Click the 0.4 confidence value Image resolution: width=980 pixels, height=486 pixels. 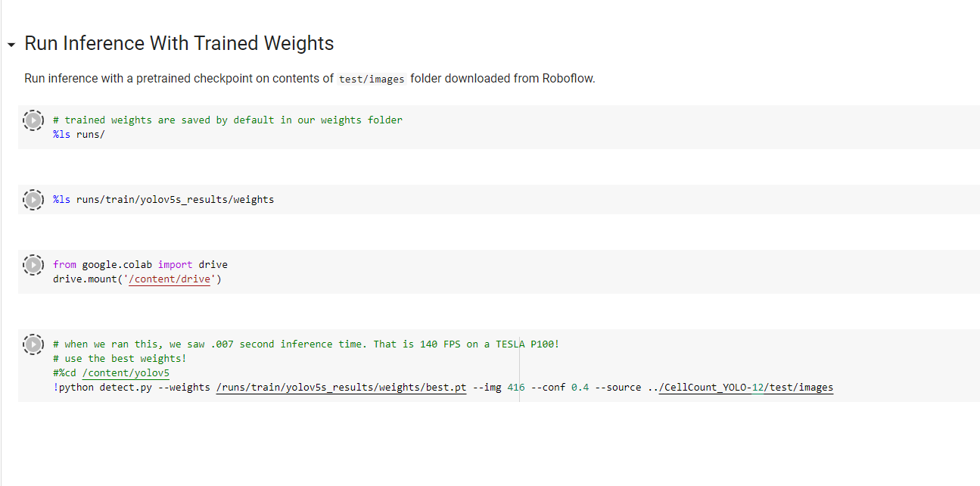point(580,388)
